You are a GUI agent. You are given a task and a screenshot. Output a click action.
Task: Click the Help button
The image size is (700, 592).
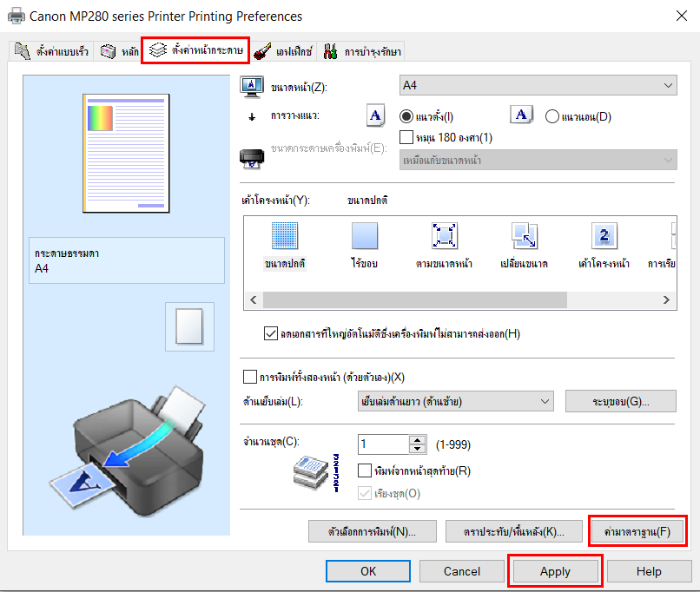click(x=649, y=571)
